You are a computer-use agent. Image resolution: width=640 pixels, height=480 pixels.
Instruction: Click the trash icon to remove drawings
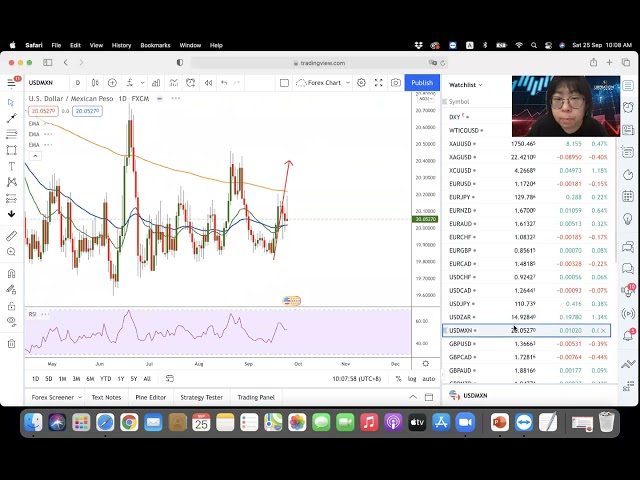[11, 343]
